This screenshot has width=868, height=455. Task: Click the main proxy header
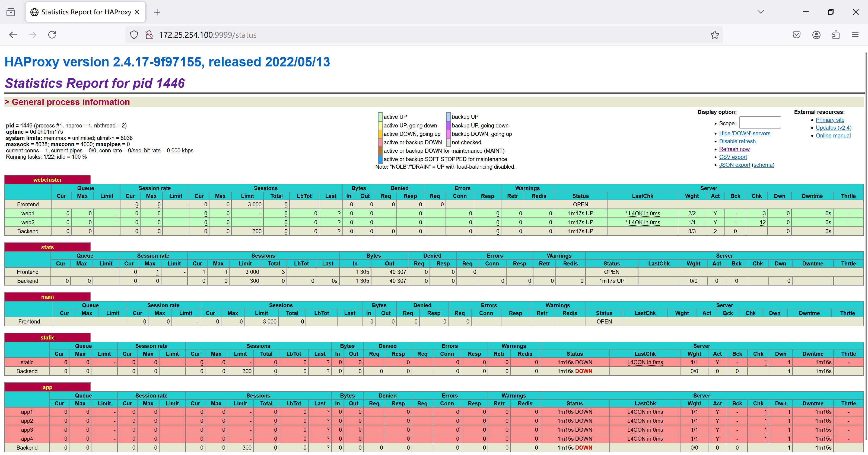tap(47, 297)
